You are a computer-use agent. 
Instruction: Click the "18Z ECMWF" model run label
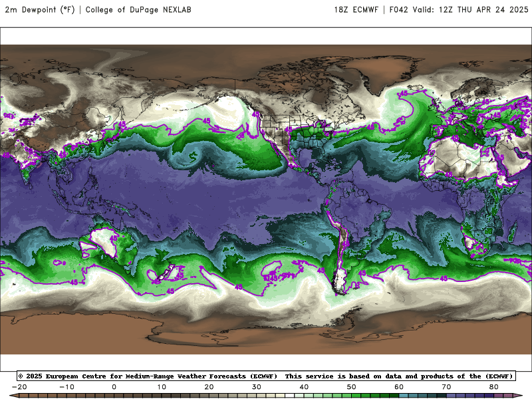pos(356,9)
